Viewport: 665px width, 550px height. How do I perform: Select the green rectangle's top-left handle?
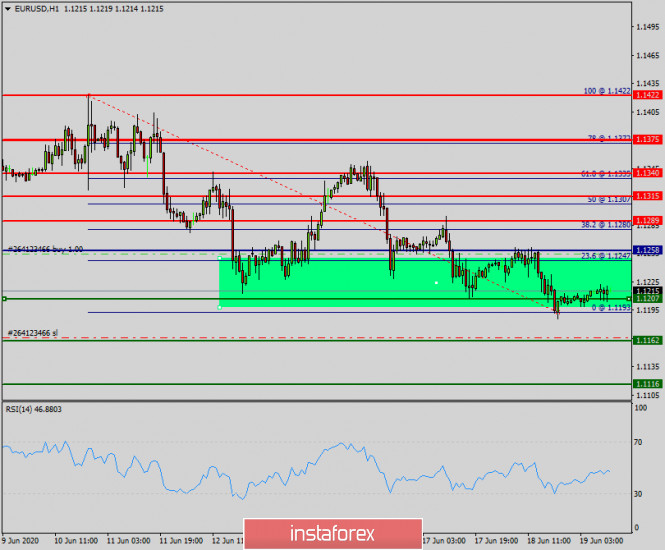tap(219, 258)
